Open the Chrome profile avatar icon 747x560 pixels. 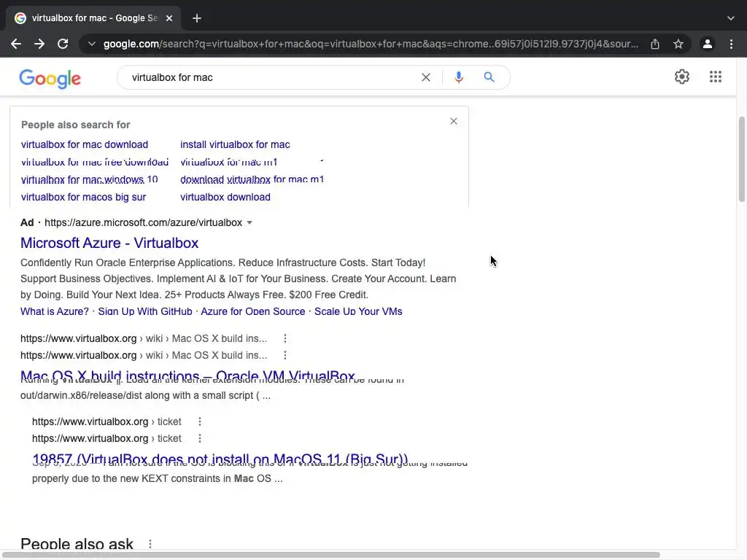click(x=708, y=44)
